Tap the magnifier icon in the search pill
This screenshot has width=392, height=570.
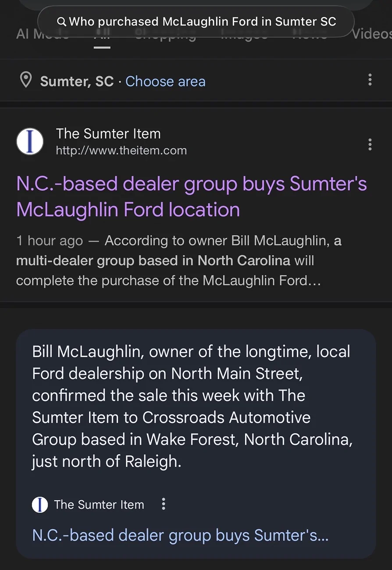click(62, 21)
